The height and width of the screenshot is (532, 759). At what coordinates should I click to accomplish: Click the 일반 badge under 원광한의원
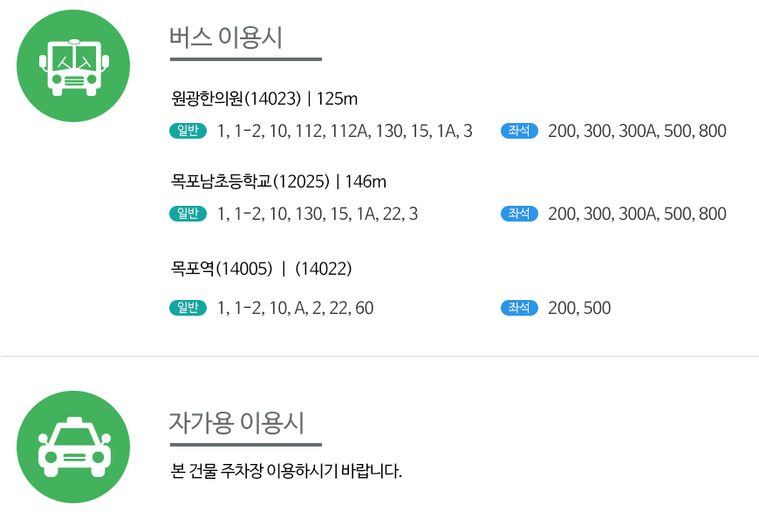(x=188, y=131)
